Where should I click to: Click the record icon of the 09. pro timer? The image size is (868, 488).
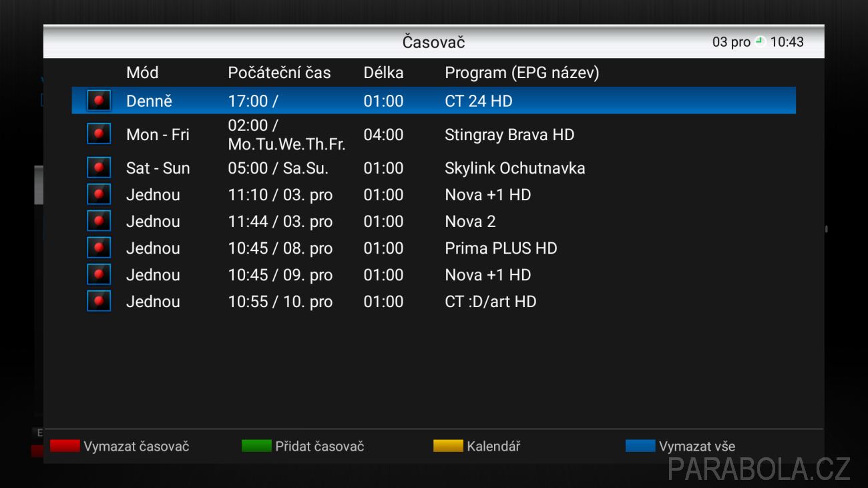(99, 274)
